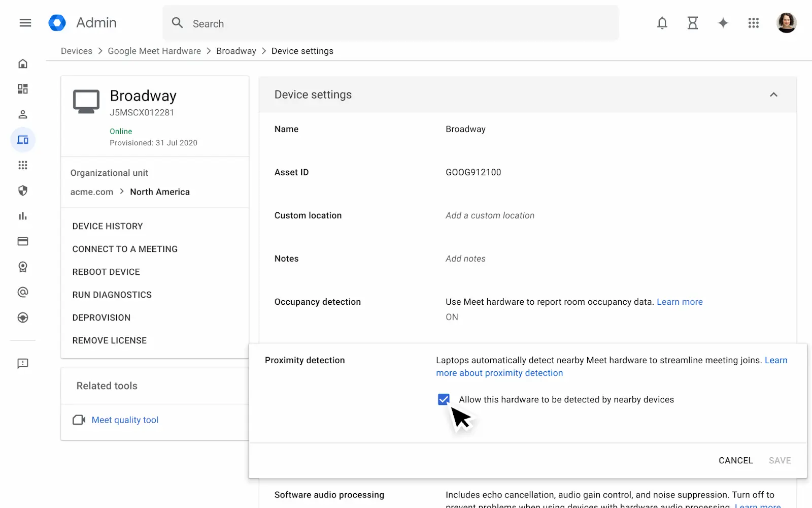Collapse the Device settings section
Image resolution: width=812 pixels, height=508 pixels.
click(773, 94)
